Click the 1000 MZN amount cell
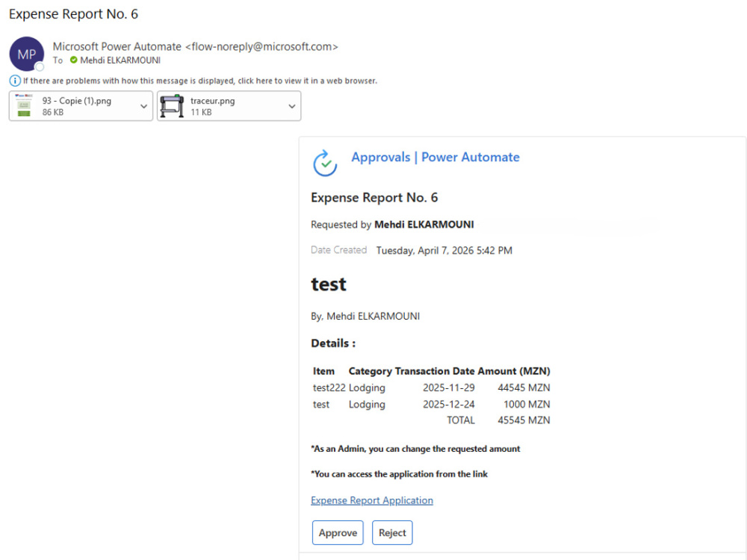This screenshot has width=747, height=560. tap(527, 404)
